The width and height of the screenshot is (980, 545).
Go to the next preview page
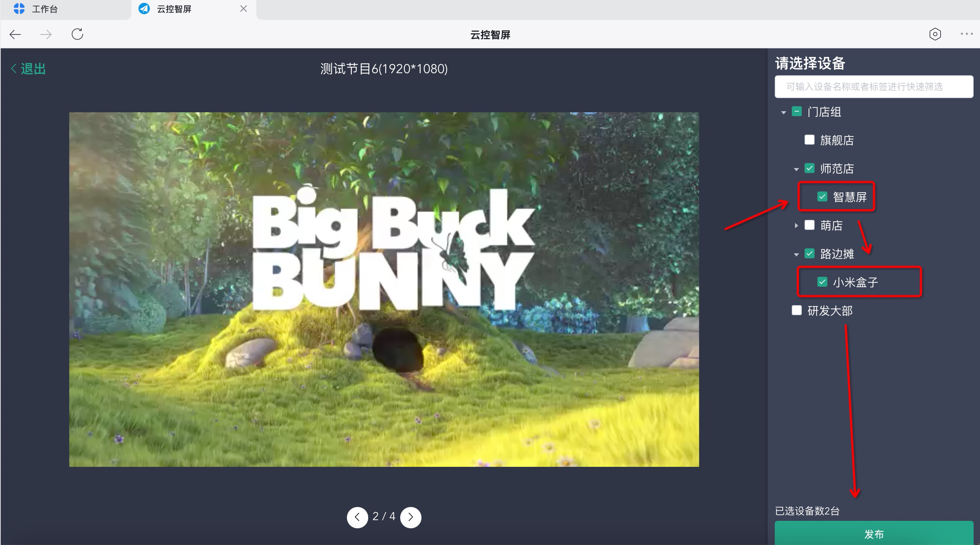click(x=410, y=517)
